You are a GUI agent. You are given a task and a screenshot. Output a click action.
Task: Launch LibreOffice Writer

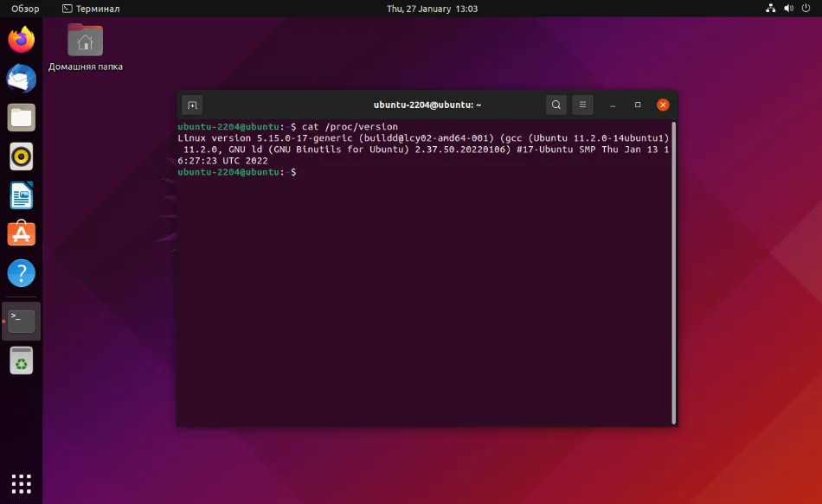click(20, 195)
